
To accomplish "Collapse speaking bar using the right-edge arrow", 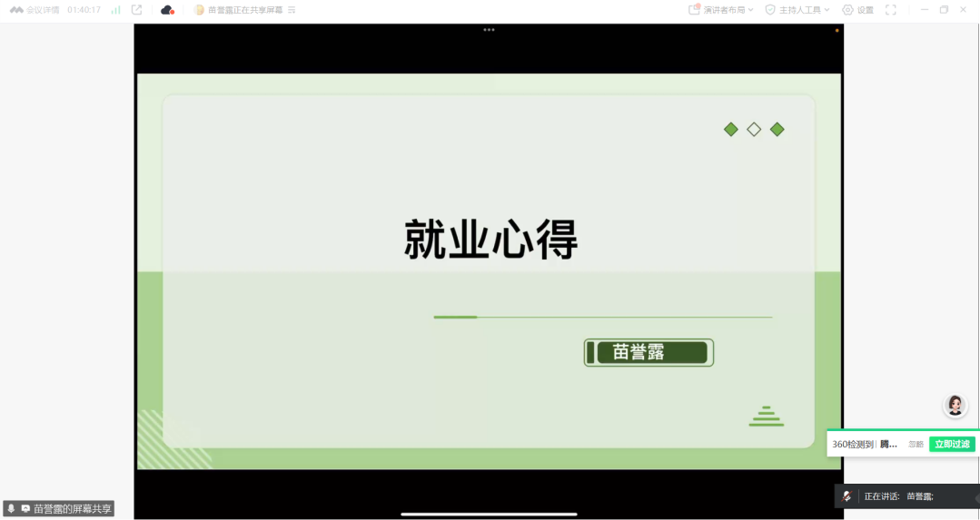I will (975, 497).
